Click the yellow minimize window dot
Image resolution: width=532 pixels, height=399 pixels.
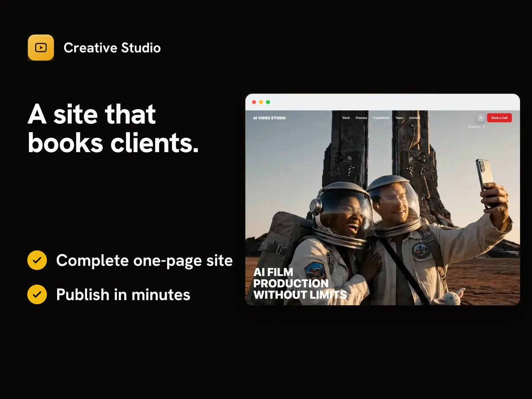261,102
